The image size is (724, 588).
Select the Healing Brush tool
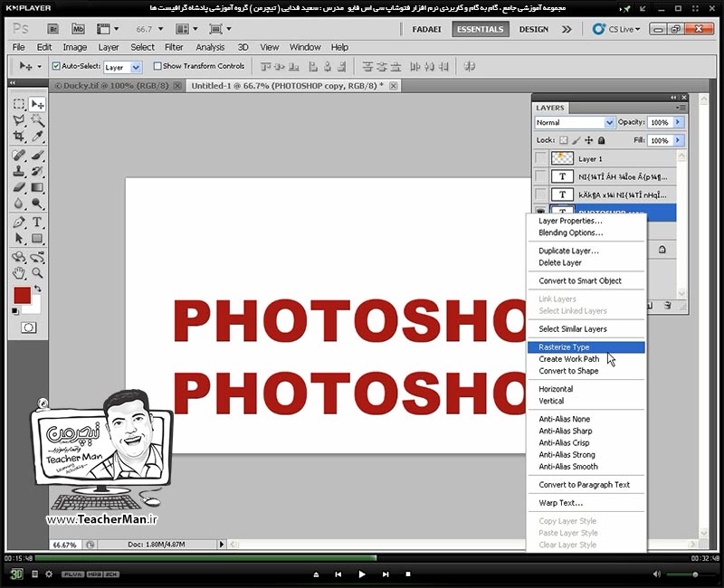[x=19, y=155]
